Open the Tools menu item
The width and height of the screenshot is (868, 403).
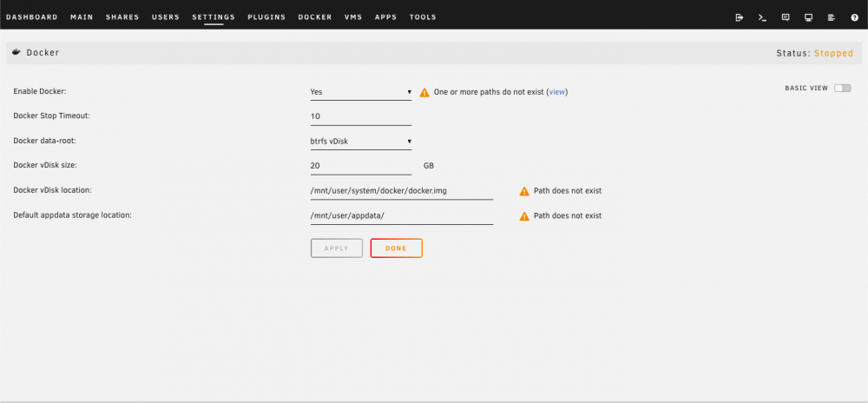tap(423, 17)
